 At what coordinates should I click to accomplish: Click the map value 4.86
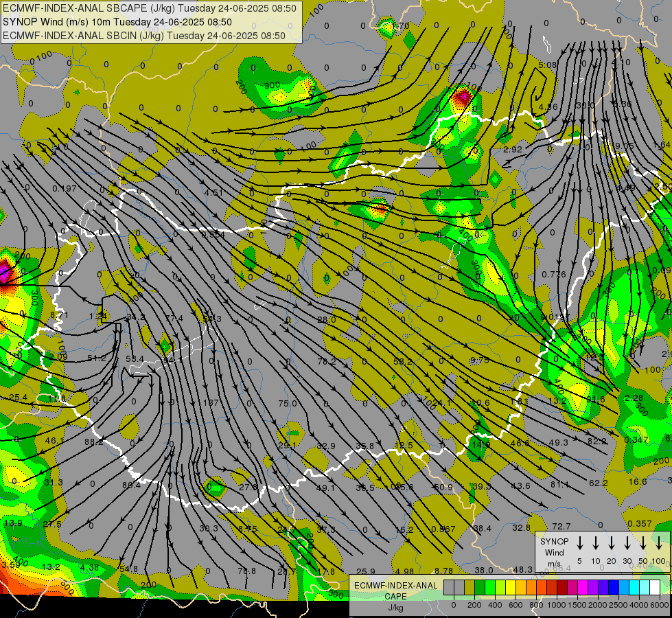coord(548,107)
